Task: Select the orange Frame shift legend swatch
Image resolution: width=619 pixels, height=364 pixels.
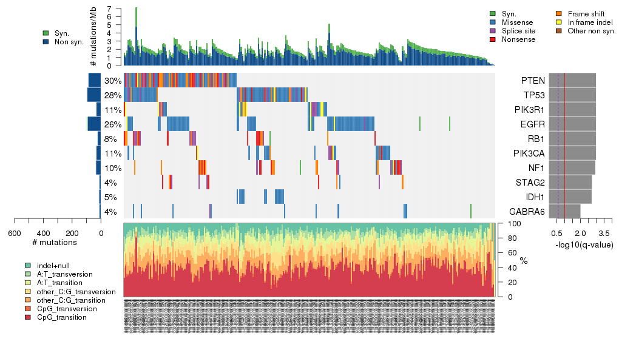Action: [x=559, y=13]
